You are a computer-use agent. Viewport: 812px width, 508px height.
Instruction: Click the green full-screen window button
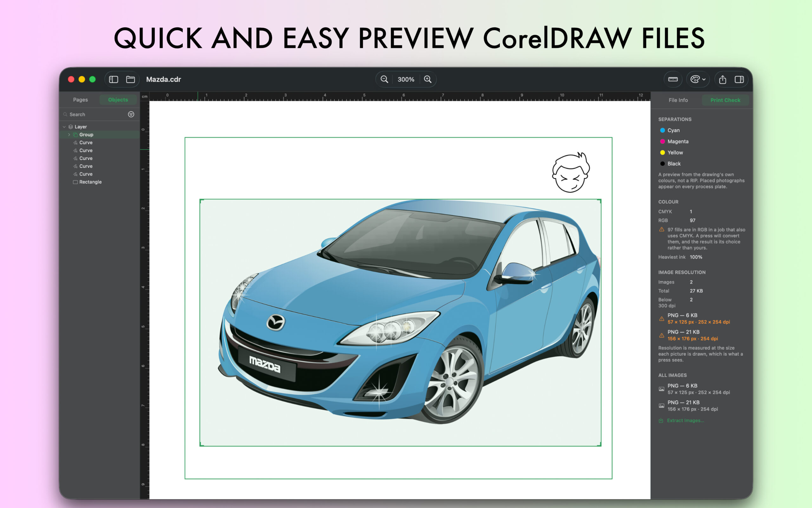(92, 79)
